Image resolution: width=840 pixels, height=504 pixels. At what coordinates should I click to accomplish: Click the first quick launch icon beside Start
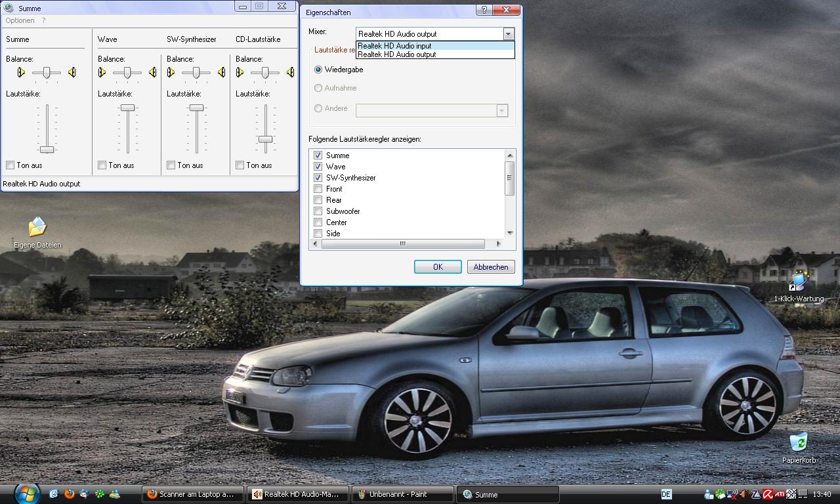point(54,494)
